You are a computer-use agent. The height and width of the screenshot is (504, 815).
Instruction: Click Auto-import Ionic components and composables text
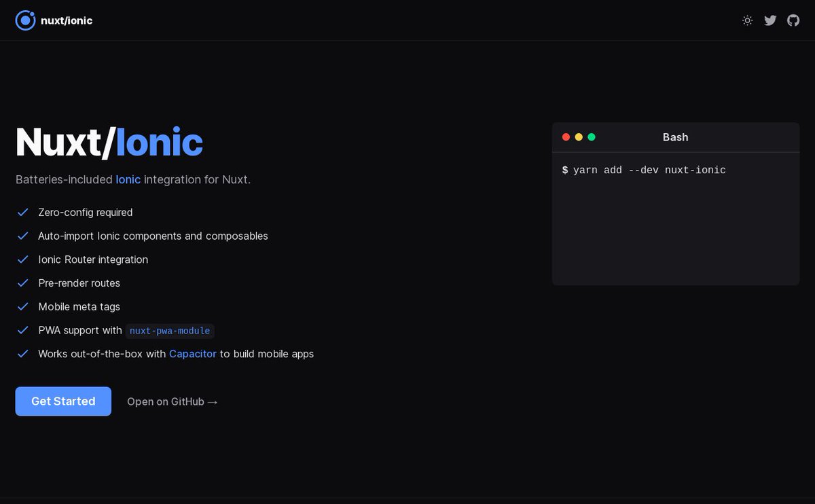point(153,236)
